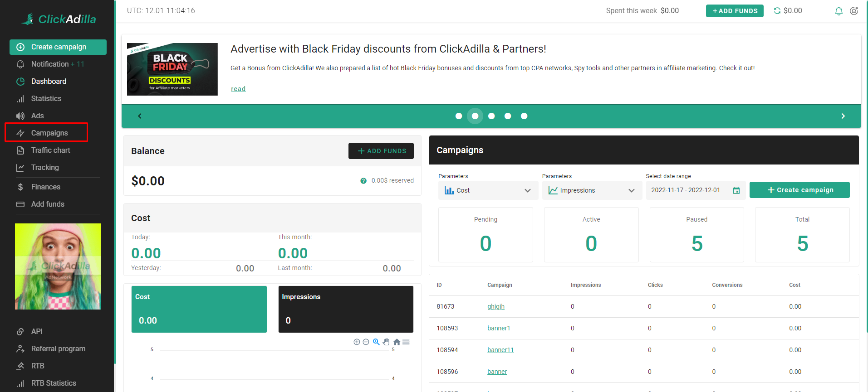The width and height of the screenshot is (868, 392).
Task: Select the third carousel slide dot
Action: click(x=491, y=116)
